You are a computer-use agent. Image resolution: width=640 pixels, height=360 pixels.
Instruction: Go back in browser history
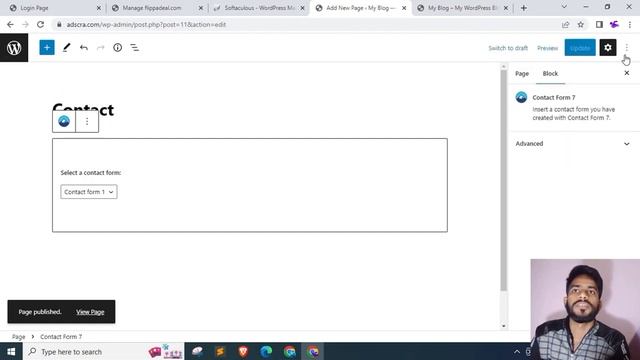(x=10, y=24)
